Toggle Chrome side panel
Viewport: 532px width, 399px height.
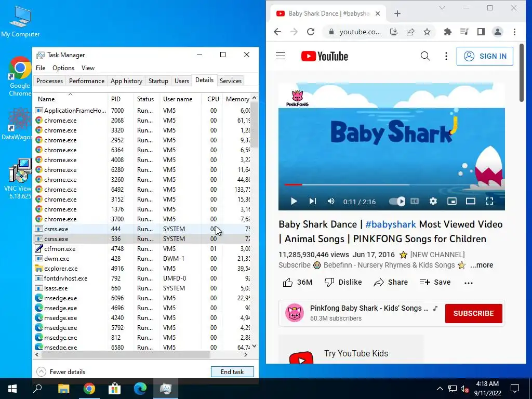point(481,32)
